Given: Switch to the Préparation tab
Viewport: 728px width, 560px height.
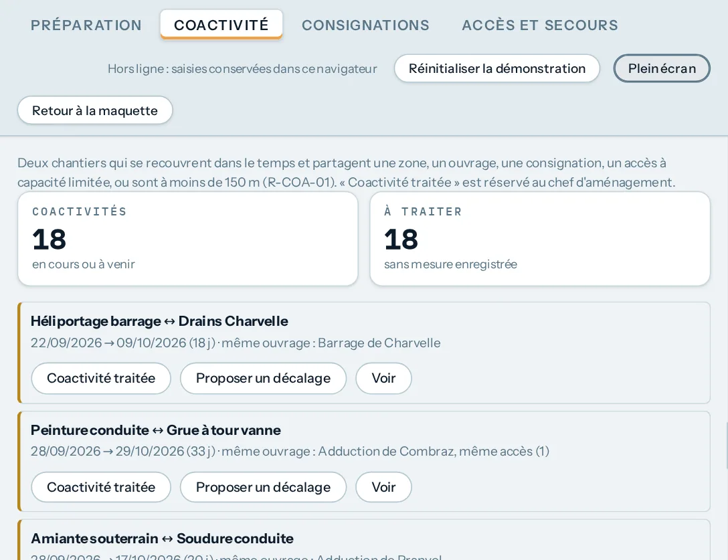Looking at the screenshot, I should coord(86,25).
